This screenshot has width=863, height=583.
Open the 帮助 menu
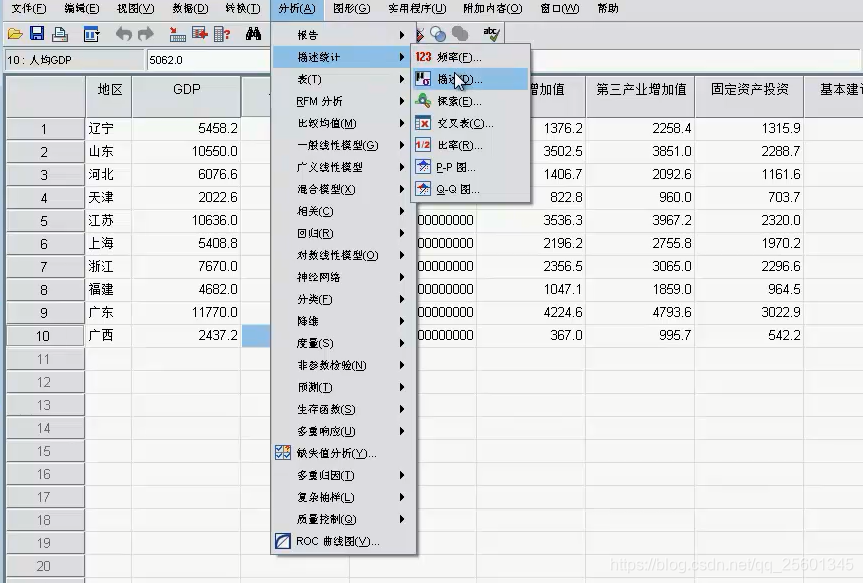tap(608, 9)
